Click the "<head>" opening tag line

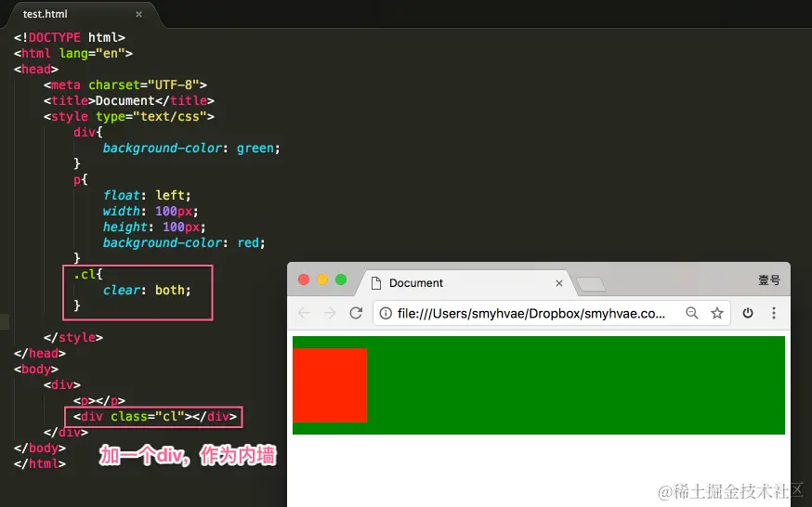[x=36, y=69]
